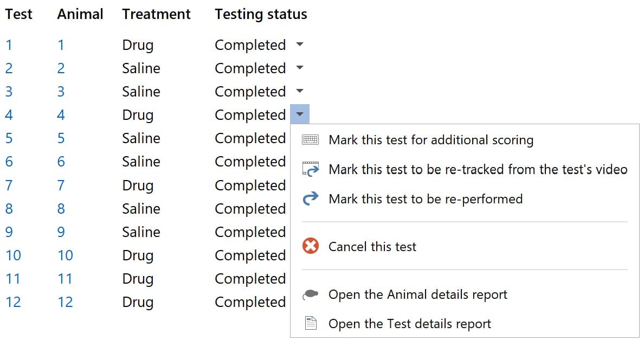The width and height of the screenshot is (644, 346).
Task: Click the document Test details icon
Action: point(310,324)
